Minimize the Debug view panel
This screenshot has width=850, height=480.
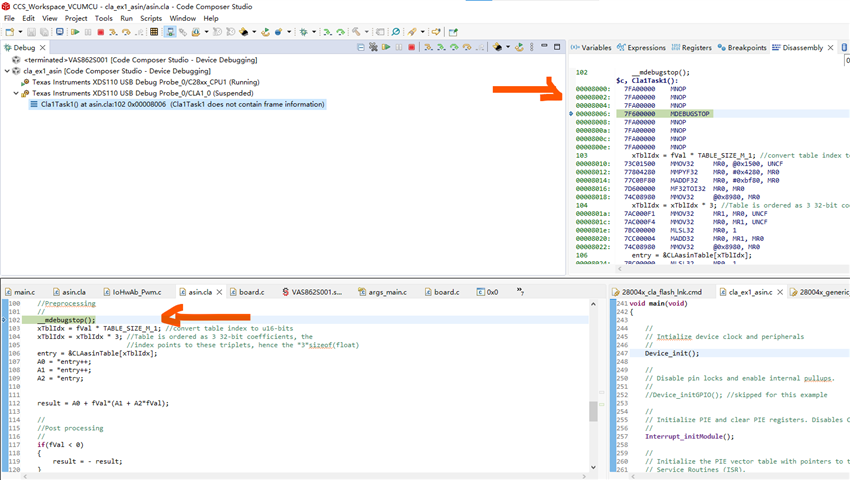click(544, 47)
